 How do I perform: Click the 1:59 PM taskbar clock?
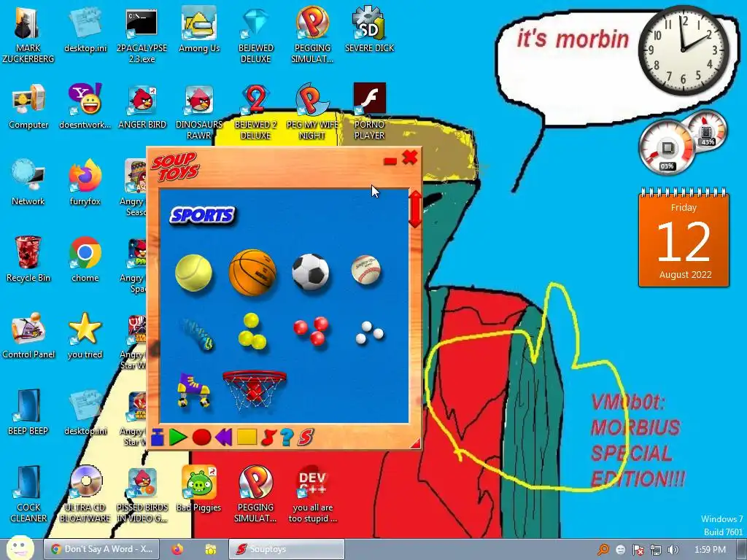pos(710,550)
